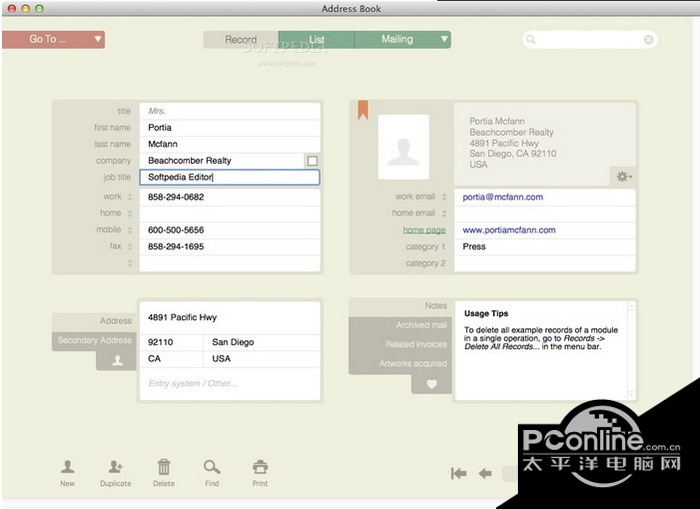The image size is (700, 509).
Task: Click the empty home phone field
Action: pos(230,213)
